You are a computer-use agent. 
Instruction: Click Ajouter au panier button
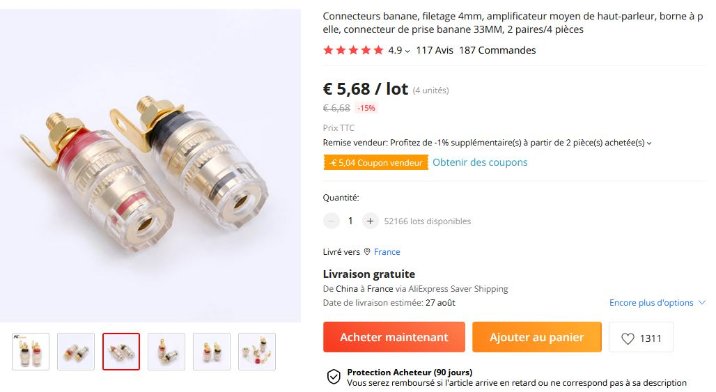(x=537, y=337)
